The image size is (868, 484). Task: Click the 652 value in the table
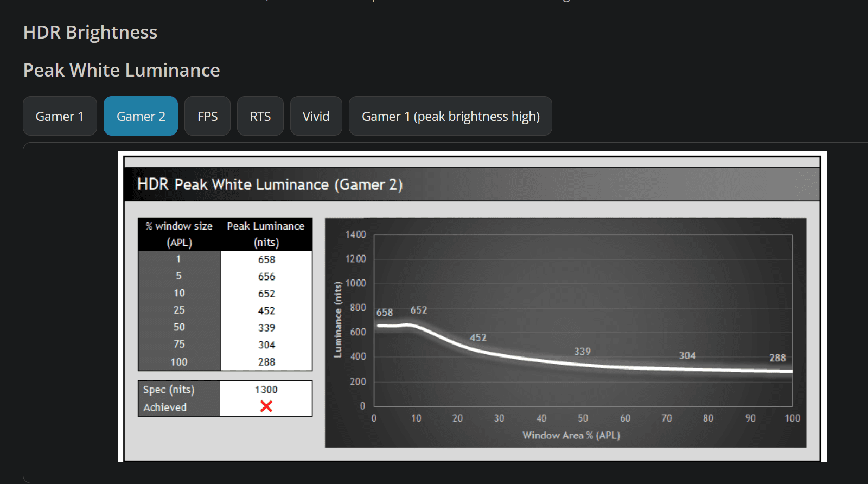point(266,294)
